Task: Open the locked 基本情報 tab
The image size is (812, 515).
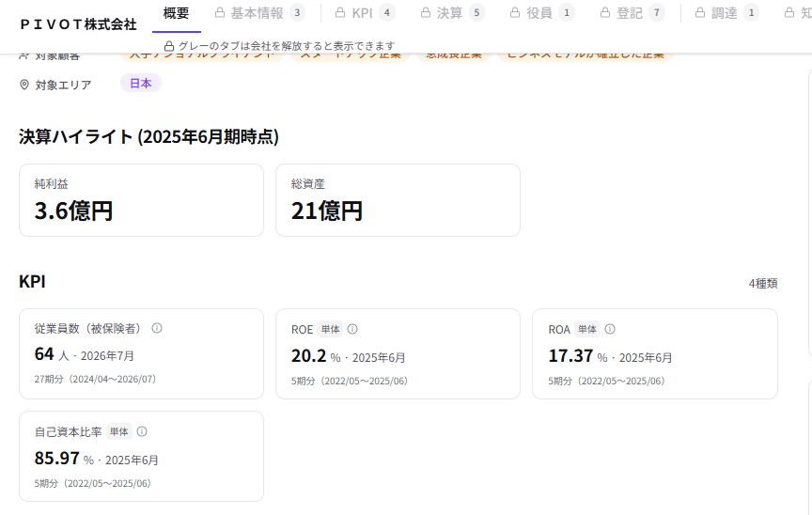Action: pyautogui.click(x=260, y=13)
